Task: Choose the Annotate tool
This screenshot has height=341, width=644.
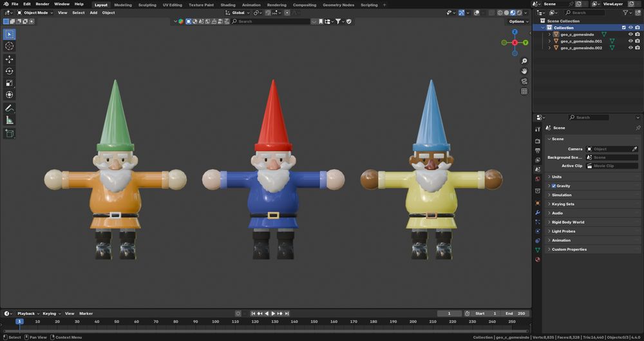Action: [x=10, y=108]
